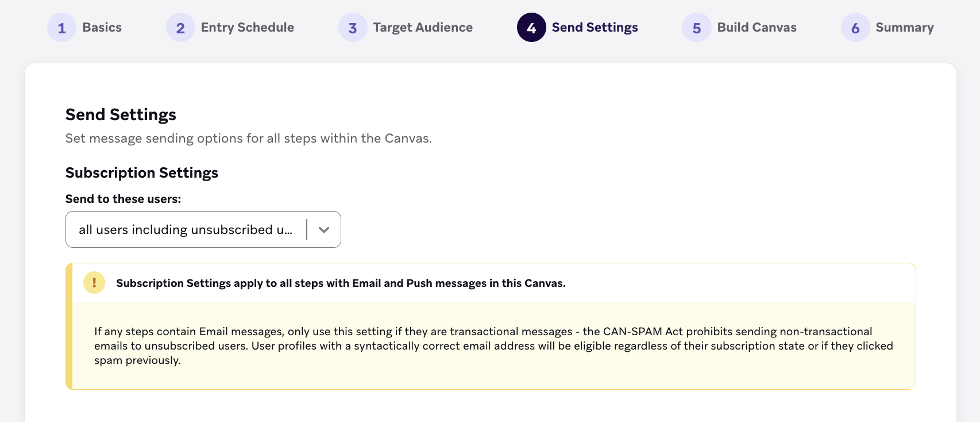Click the Subscription Settings heading
The width and height of the screenshot is (980, 422).
(142, 172)
